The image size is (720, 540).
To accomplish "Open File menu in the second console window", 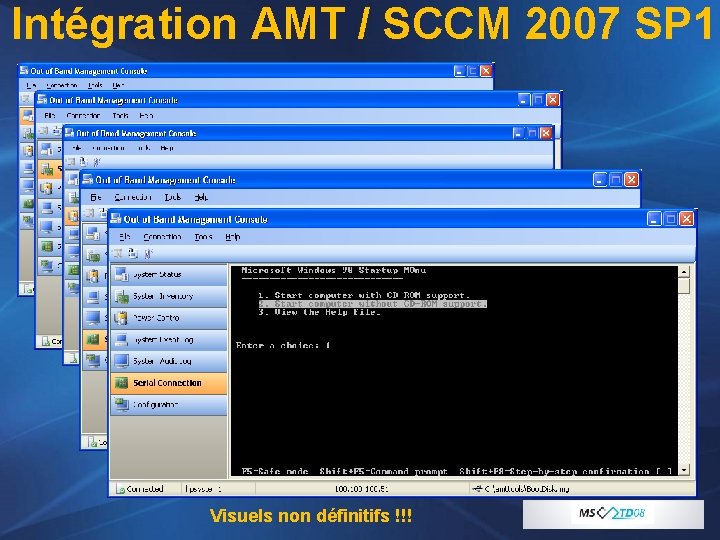I will tap(50, 116).
